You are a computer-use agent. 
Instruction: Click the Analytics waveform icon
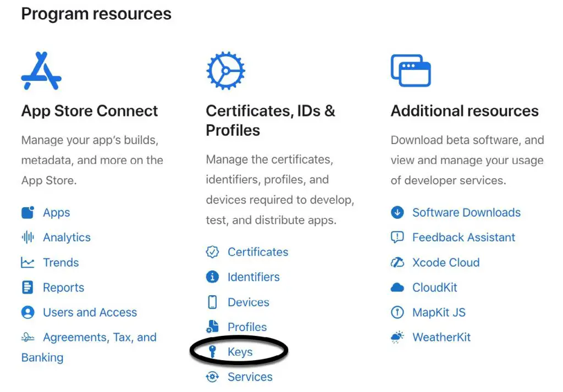tap(27, 238)
